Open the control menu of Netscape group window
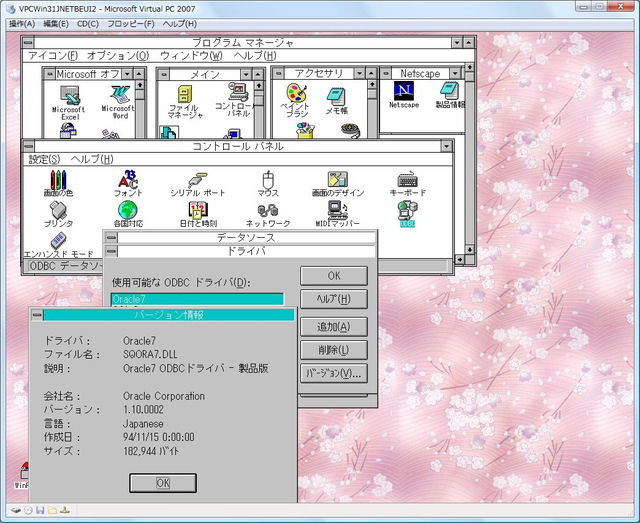This screenshot has width=640, height=523. [386, 73]
